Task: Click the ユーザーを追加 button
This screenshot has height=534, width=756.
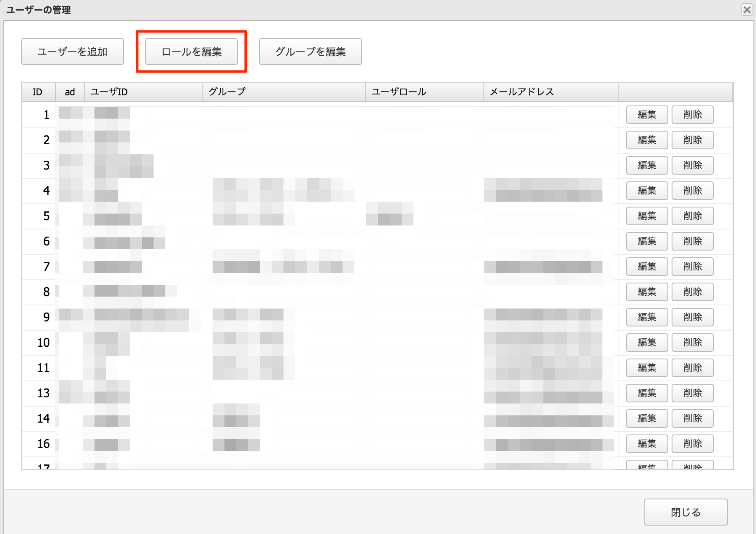Action: pos(73,51)
